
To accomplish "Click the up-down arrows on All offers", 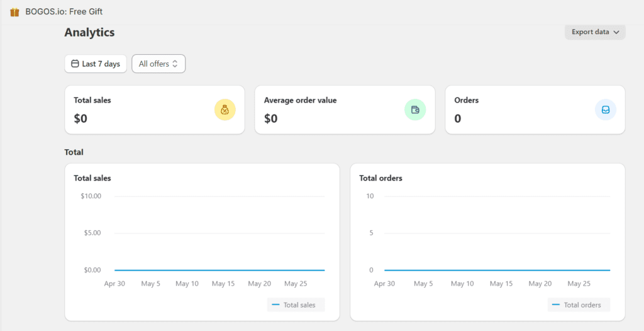I will pyautogui.click(x=175, y=64).
